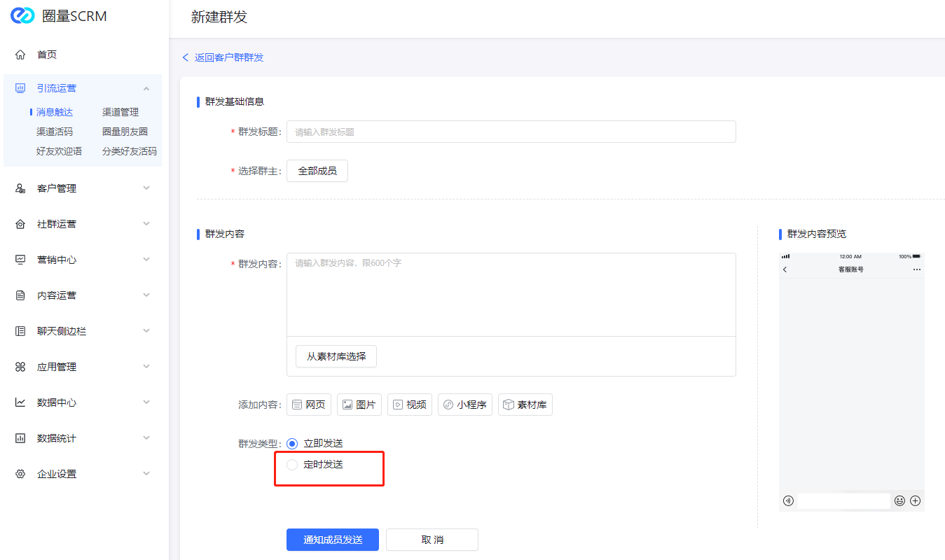The image size is (945, 560).
Task: Select the 定时发送 radio option
Action: pos(293,465)
